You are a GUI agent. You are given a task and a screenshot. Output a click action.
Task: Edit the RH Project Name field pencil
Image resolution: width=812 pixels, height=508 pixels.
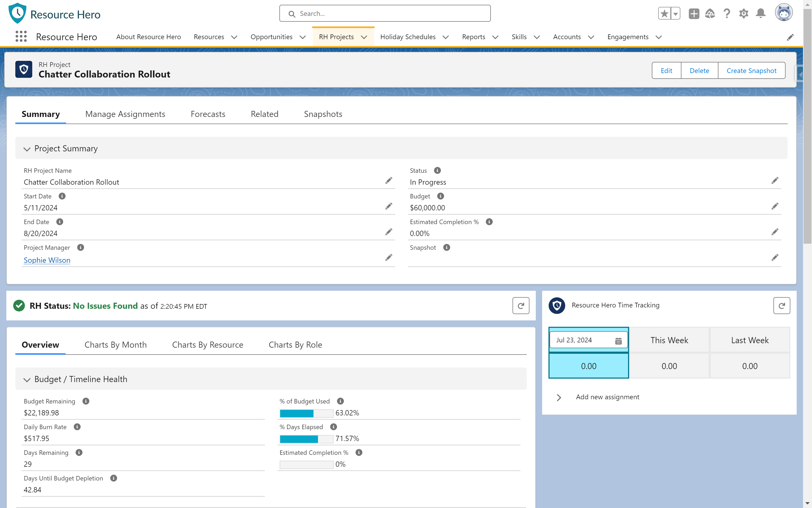pyautogui.click(x=389, y=181)
